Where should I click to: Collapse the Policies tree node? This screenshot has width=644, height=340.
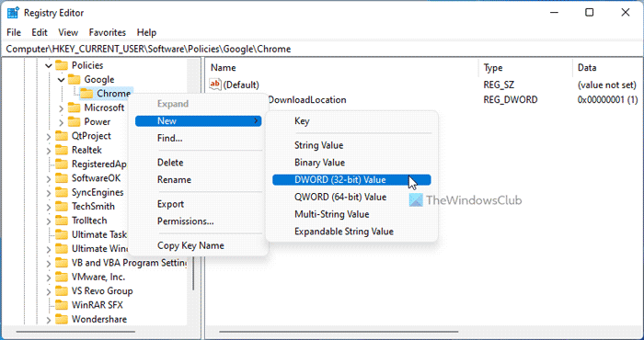(x=49, y=65)
